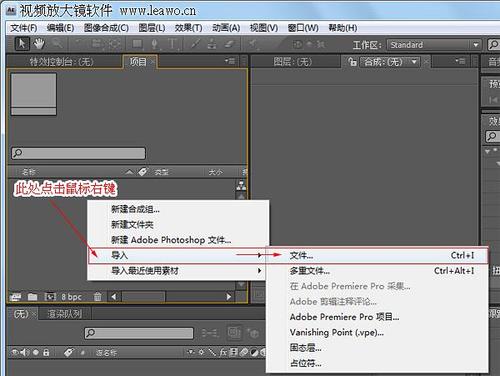Open the 窗口(W) menu
500x376 pixels.
click(x=303, y=28)
